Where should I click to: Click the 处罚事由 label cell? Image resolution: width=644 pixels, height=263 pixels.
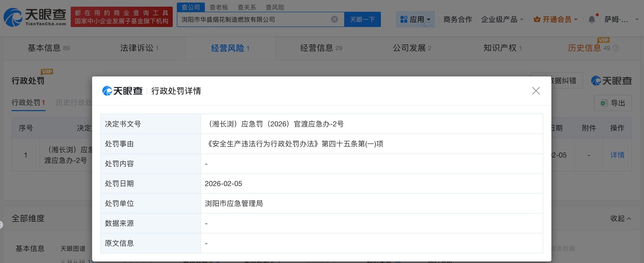151,144
